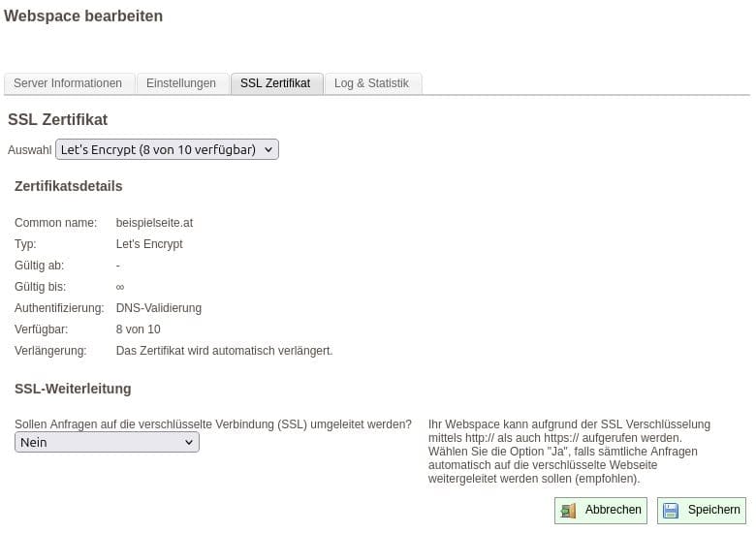Click the chevron arrow of the Nein selector

point(189,443)
